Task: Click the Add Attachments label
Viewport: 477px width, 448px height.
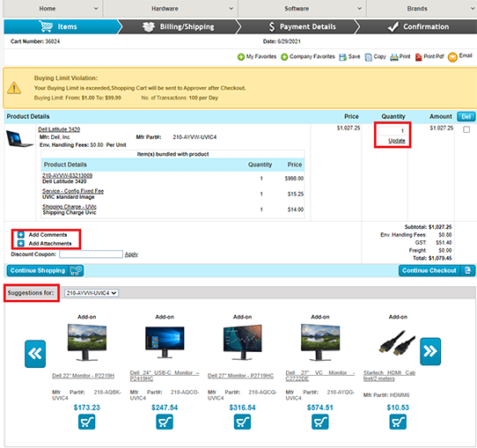Action: 50,243
